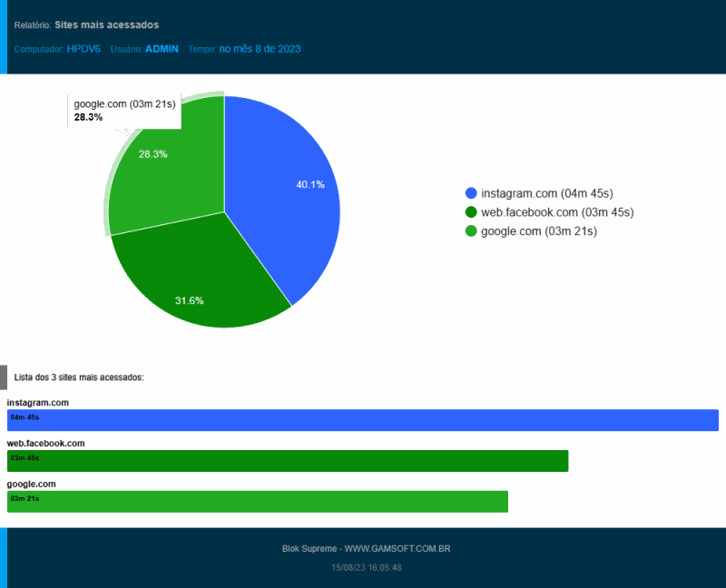
Task: Click the light green google.com legend dot
Action: coord(471,231)
